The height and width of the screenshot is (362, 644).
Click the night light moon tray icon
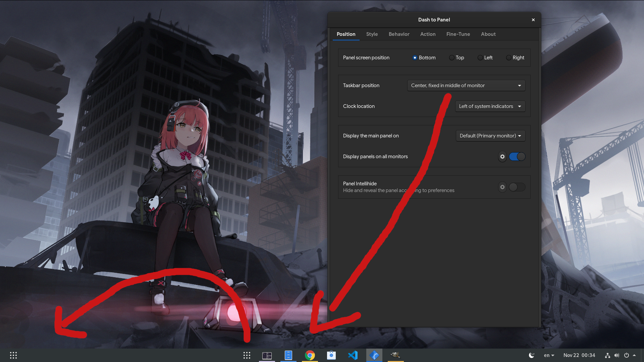(532, 355)
